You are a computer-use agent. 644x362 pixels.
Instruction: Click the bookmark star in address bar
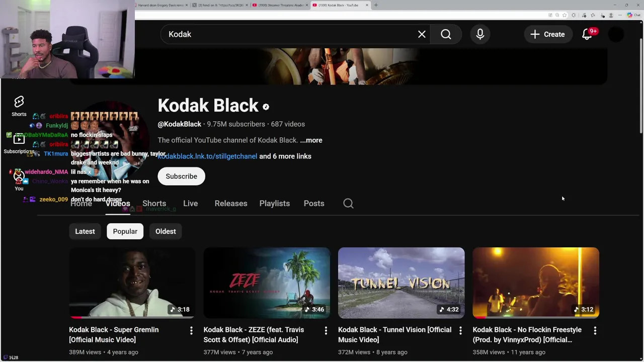point(565,15)
